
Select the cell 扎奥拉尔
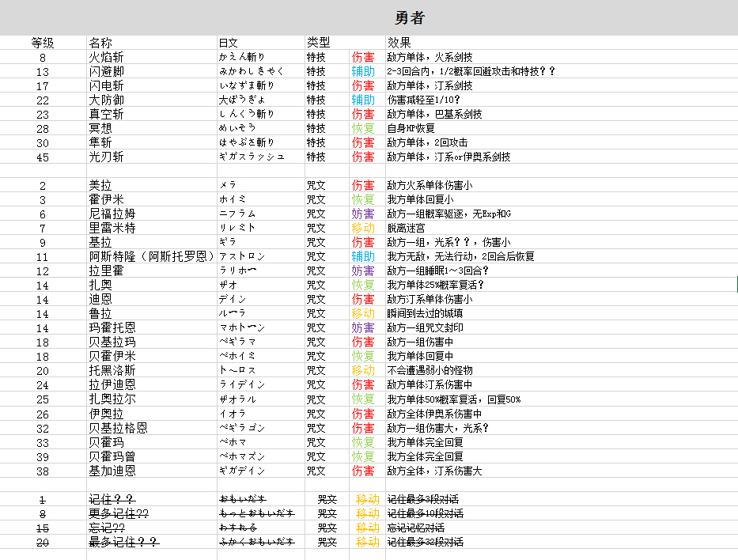(112, 399)
